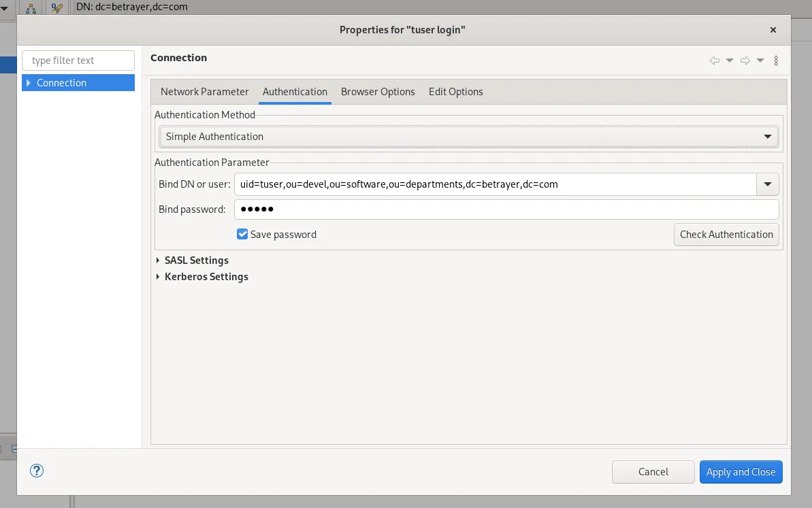Screen dimensions: 812x508
Task: Open the Edit Options tab
Action: coord(455,92)
